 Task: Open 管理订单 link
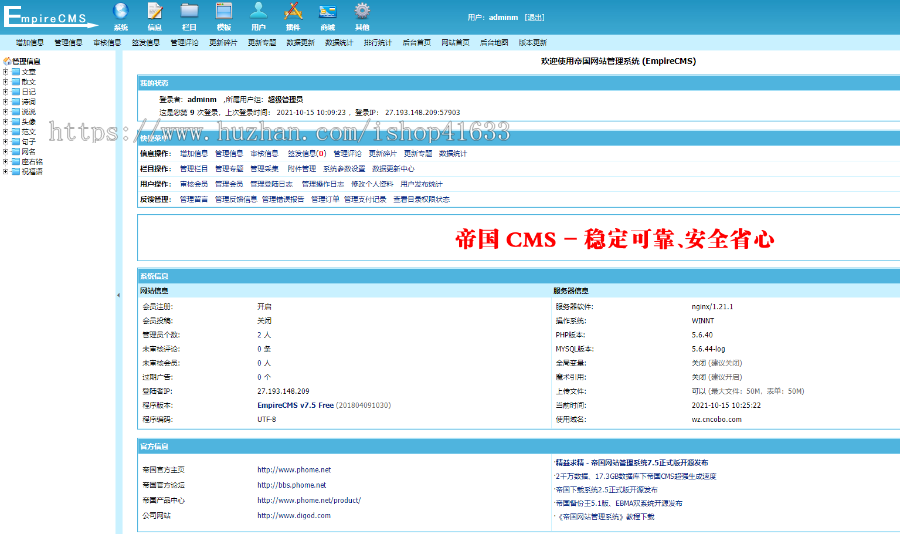click(x=325, y=199)
